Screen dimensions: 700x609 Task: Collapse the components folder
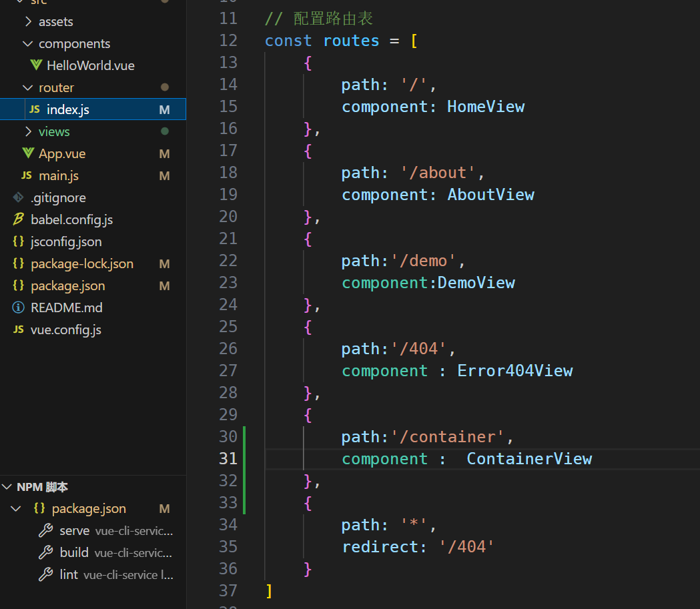click(x=27, y=44)
